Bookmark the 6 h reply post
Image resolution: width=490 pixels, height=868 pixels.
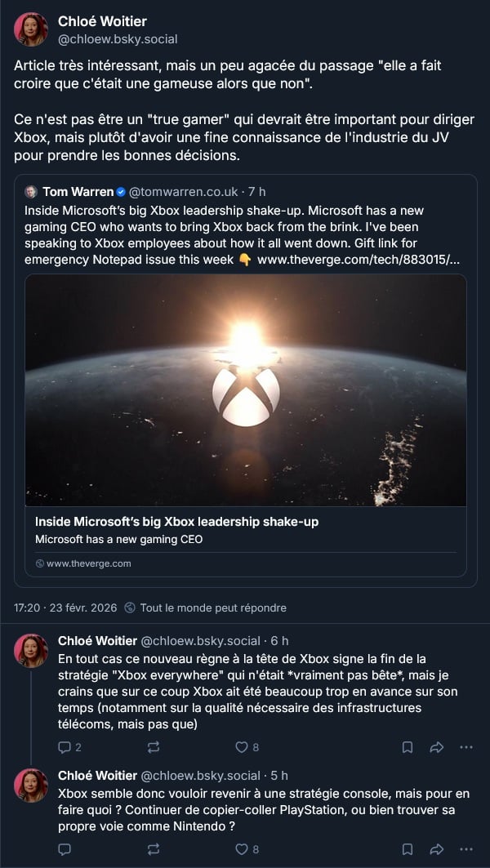coord(407,746)
